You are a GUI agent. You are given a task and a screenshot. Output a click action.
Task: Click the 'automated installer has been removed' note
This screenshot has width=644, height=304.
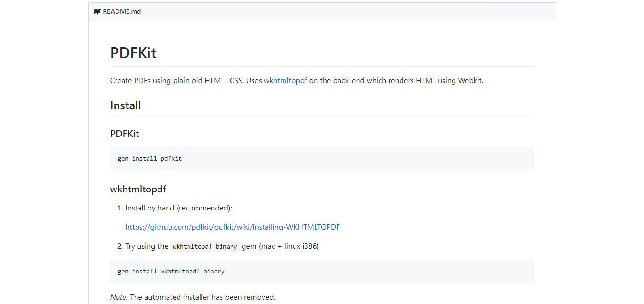coord(193,297)
